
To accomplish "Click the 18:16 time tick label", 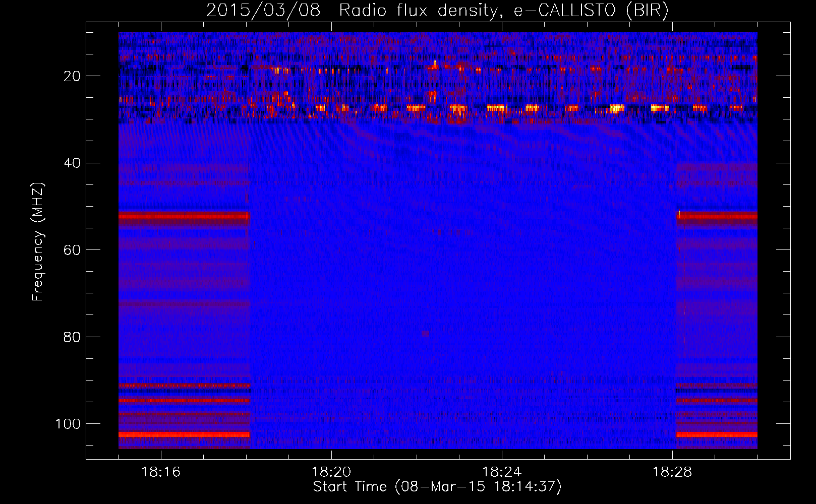I will click(161, 472).
